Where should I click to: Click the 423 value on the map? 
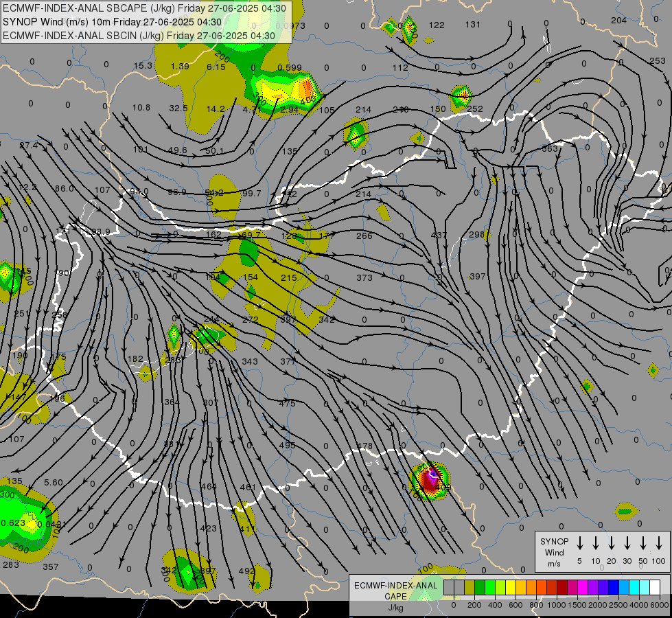pyautogui.click(x=208, y=528)
